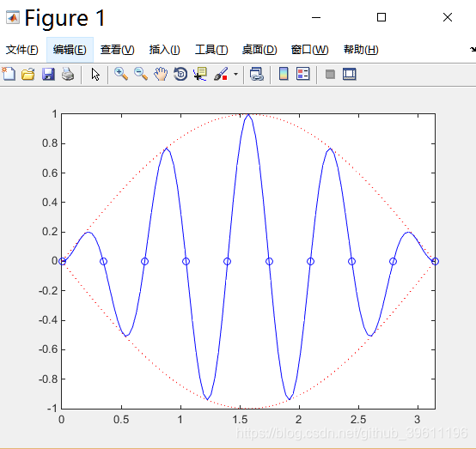Screen dimensions: 476x449
Task: Click the Link Plot icon
Action: coord(257,74)
